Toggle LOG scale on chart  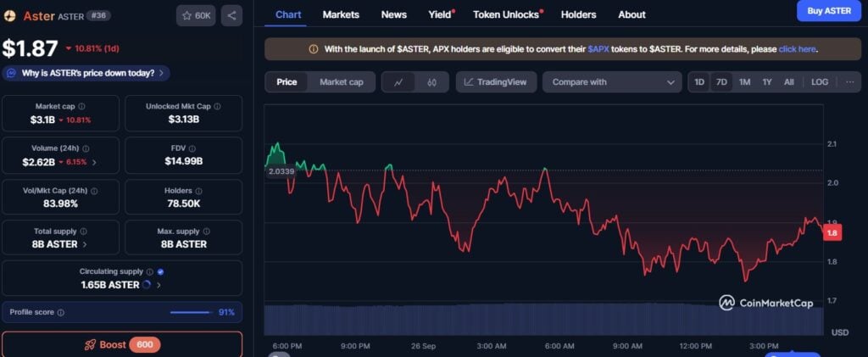[x=820, y=82]
